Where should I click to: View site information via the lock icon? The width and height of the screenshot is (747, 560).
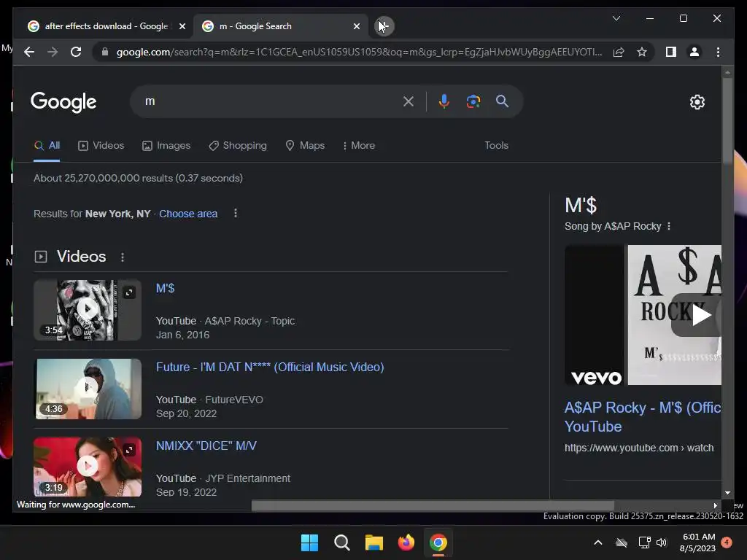click(105, 52)
